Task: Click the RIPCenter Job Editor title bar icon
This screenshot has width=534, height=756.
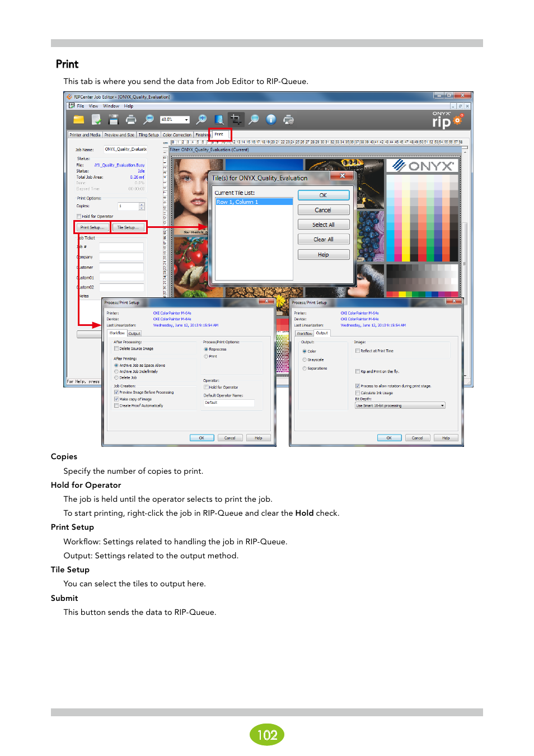Action: click(x=70, y=97)
